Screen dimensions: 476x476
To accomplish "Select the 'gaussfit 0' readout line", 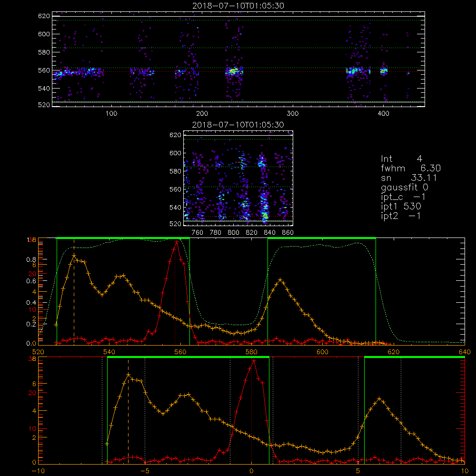I will click(x=405, y=187).
